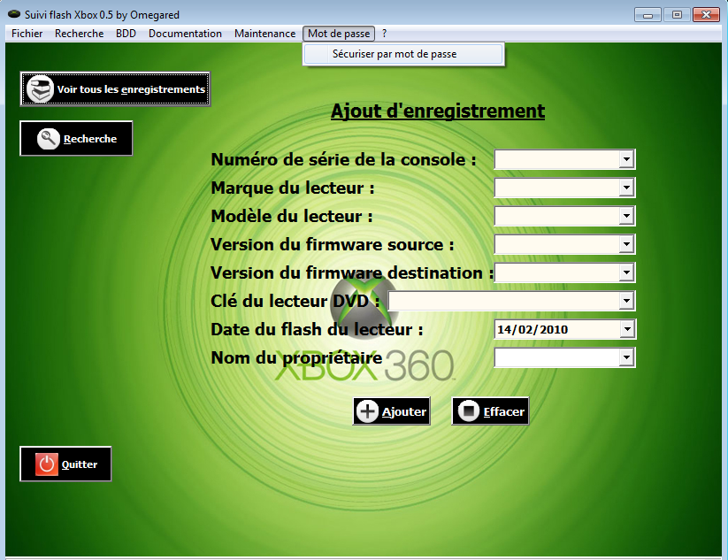Expand the Marque du lecteur dropdown arrow
The width and height of the screenshot is (728, 560).
[x=626, y=188]
